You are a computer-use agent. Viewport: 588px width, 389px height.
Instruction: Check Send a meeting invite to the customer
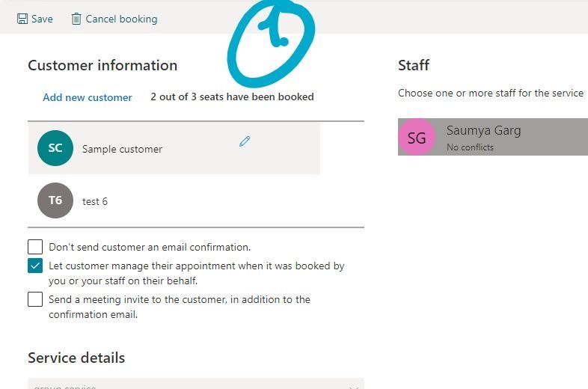[x=35, y=300]
